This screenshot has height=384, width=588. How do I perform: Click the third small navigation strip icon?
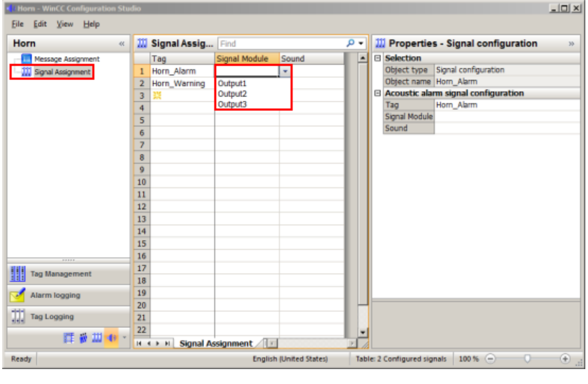(x=96, y=338)
